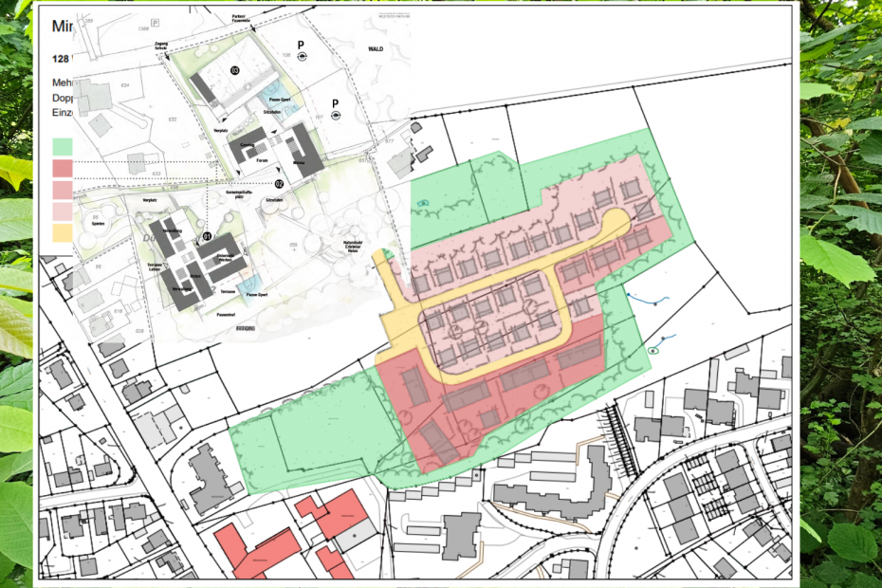Screen dimensions: 882x588
Task: Click the green circular pond symbol east of housing
Action: pos(652,350)
